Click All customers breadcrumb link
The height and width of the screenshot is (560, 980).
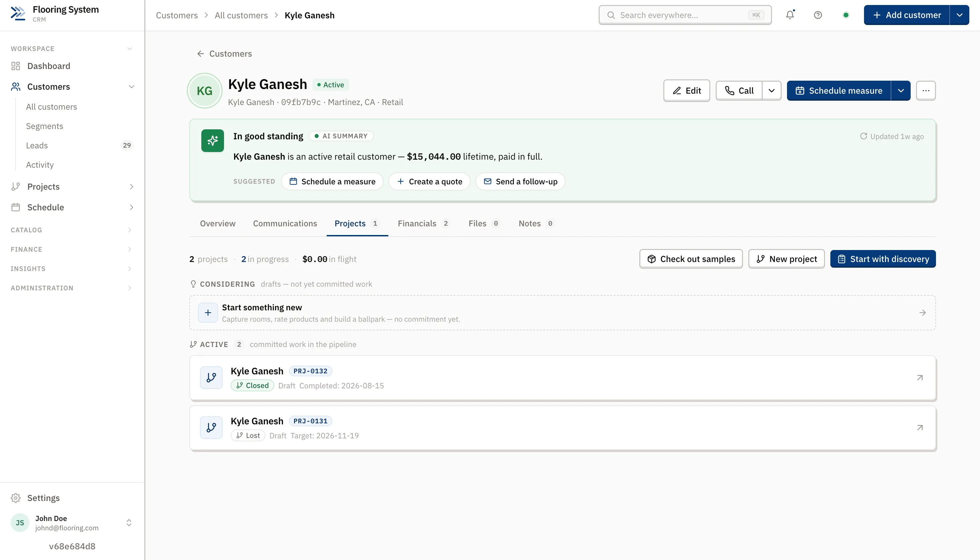(x=241, y=15)
